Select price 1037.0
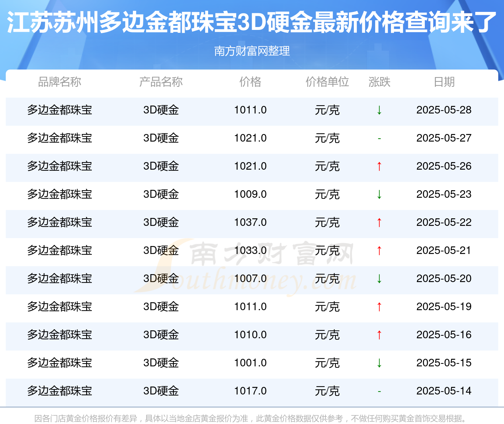Screen dimensions: 504x424 [x=250, y=222]
